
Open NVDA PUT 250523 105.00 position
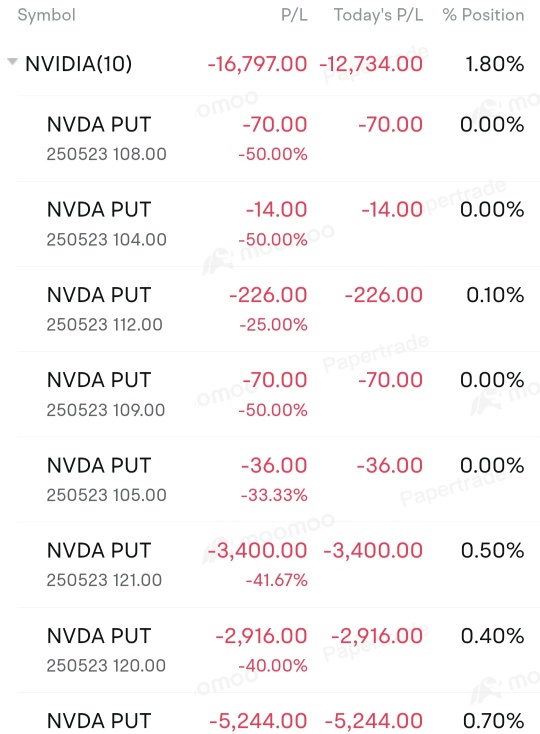coord(278,479)
